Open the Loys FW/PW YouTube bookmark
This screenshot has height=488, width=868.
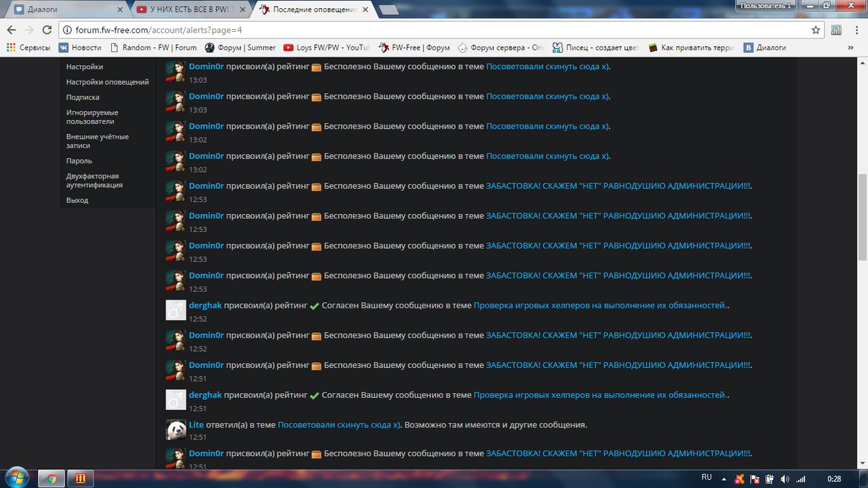click(327, 47)
